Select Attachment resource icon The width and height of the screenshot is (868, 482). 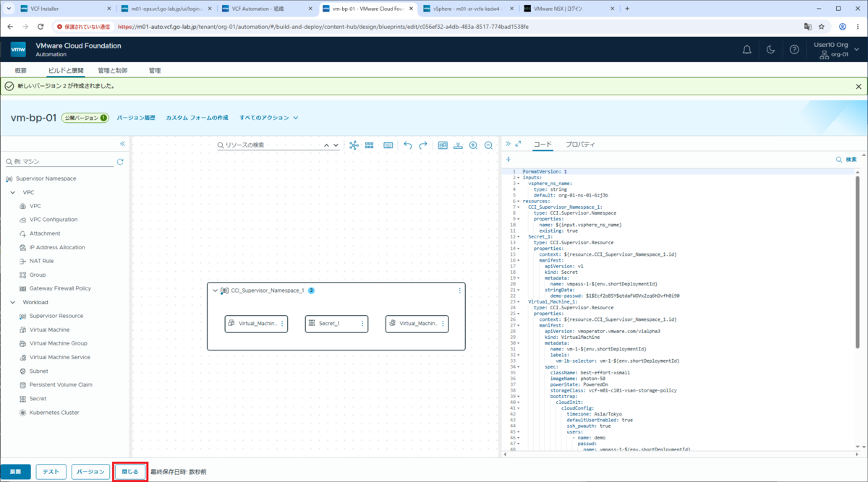pos(24,233)
